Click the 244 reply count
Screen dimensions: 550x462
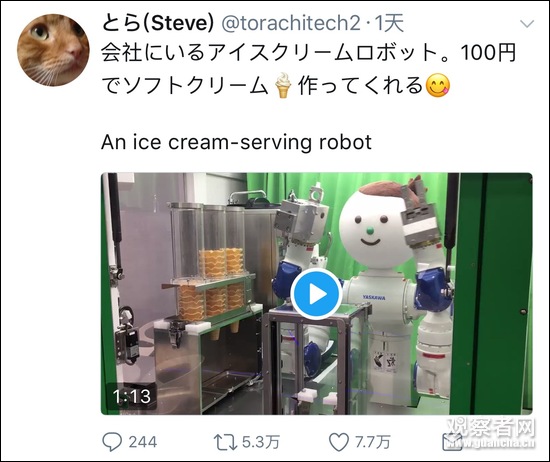click(x=142, y=442)
